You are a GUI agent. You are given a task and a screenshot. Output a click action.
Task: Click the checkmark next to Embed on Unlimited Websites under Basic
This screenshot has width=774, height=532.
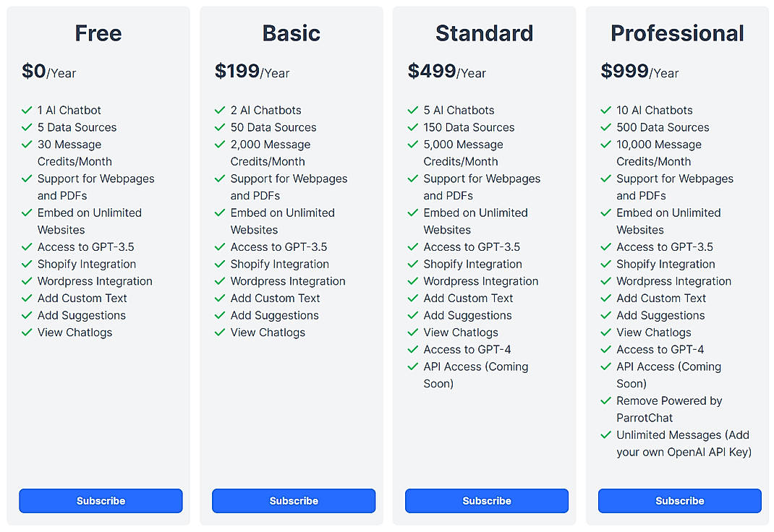[219, 213]
